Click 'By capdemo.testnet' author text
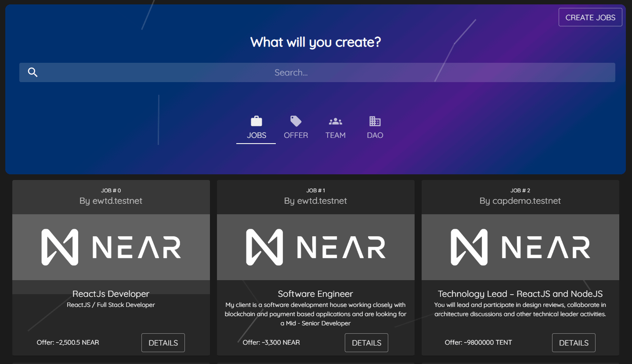 pos(520,201)
